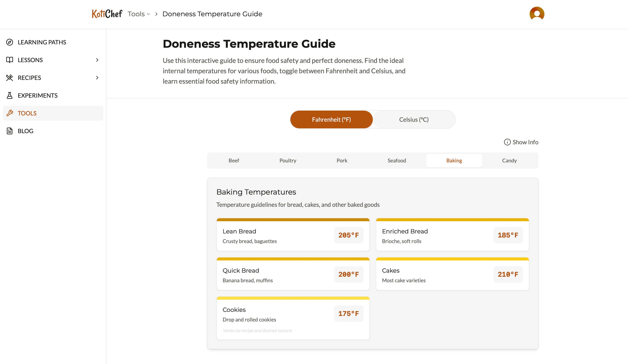This screenshot has width=628, height=364.
Task: Select the Baking tab
Action: point(454,160)
